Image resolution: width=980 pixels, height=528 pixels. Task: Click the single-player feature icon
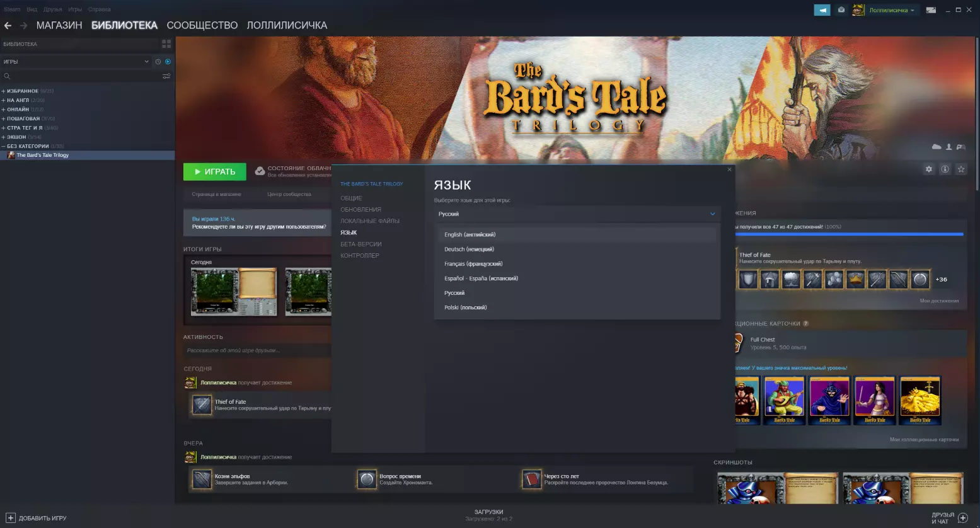tap(949, 147)
